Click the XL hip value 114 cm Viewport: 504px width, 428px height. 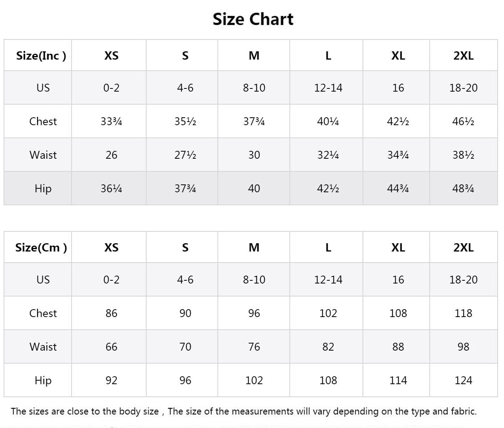click(398, 380)
